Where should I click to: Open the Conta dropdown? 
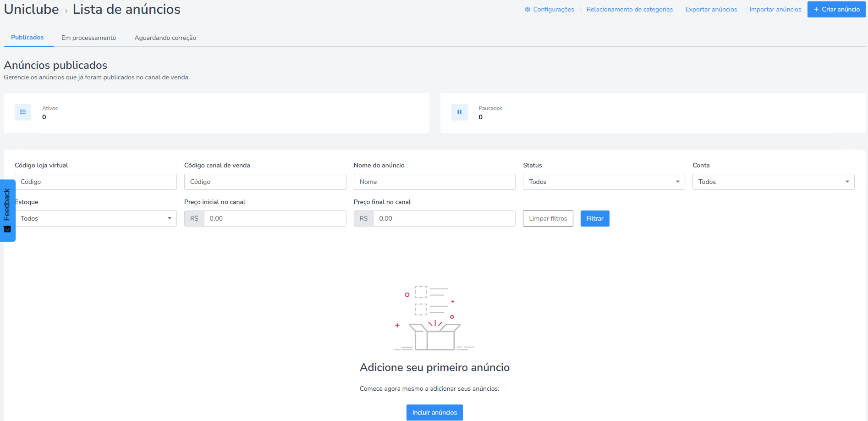[x=773, y=182]
